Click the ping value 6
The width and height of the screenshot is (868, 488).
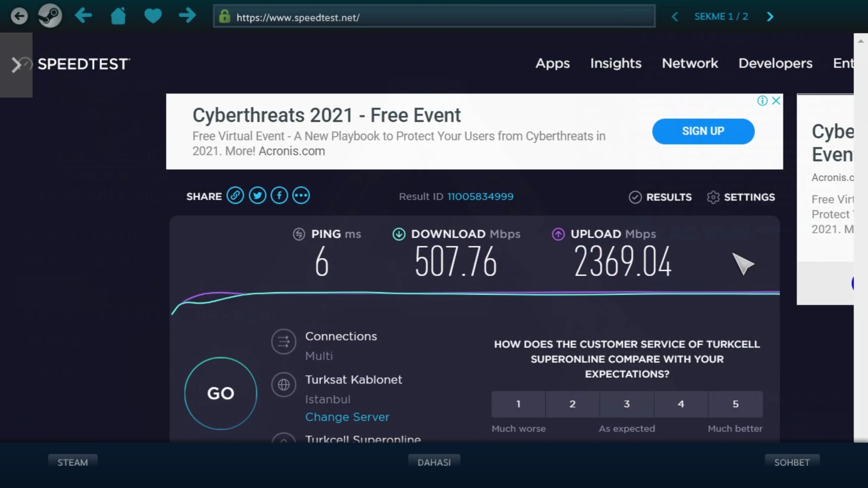coord(322,262)
